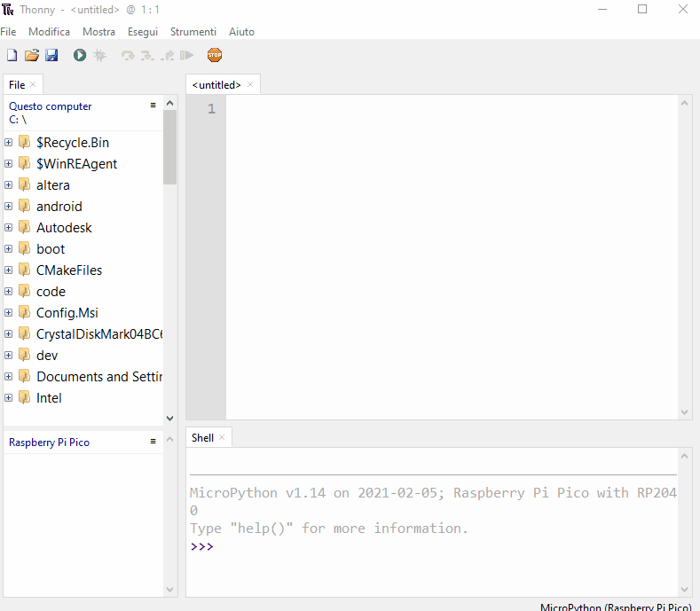Expand the altera folder tree node
Viewport: 700px width, 611px height.
9,185
